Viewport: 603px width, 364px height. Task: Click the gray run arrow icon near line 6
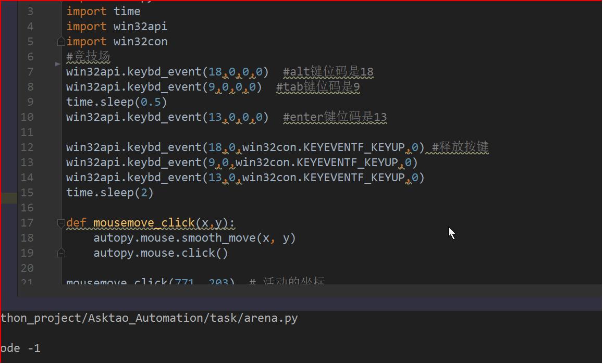click(x=57, y=64)
